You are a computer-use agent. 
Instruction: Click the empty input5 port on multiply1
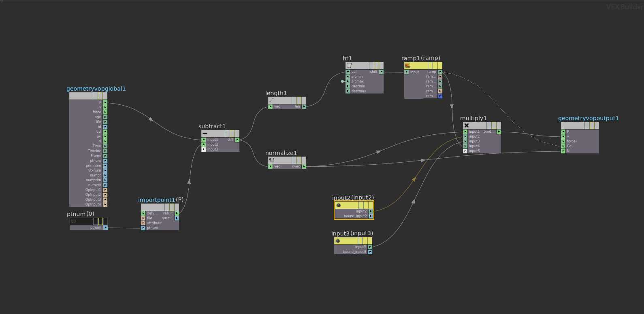pos(465,151)
